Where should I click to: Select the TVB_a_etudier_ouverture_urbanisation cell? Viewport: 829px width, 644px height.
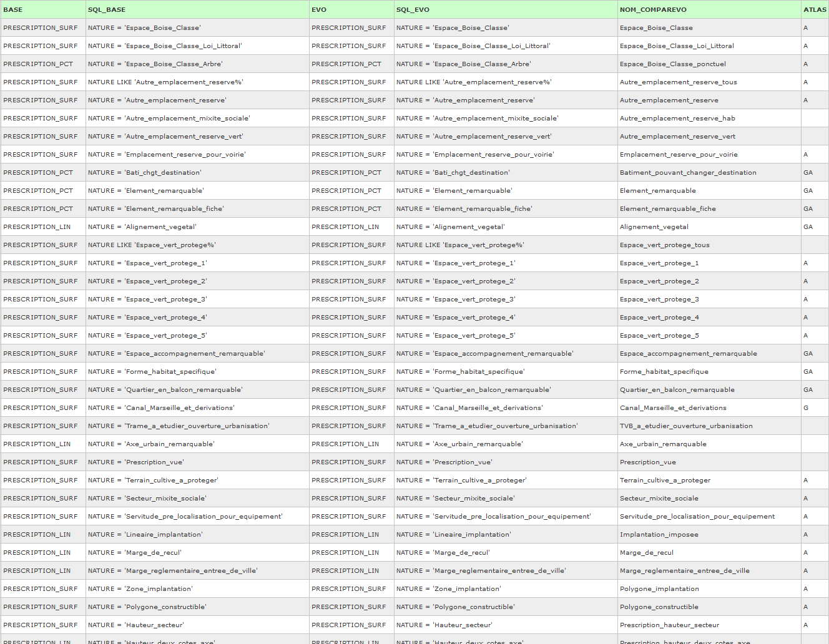click(685, 426)
